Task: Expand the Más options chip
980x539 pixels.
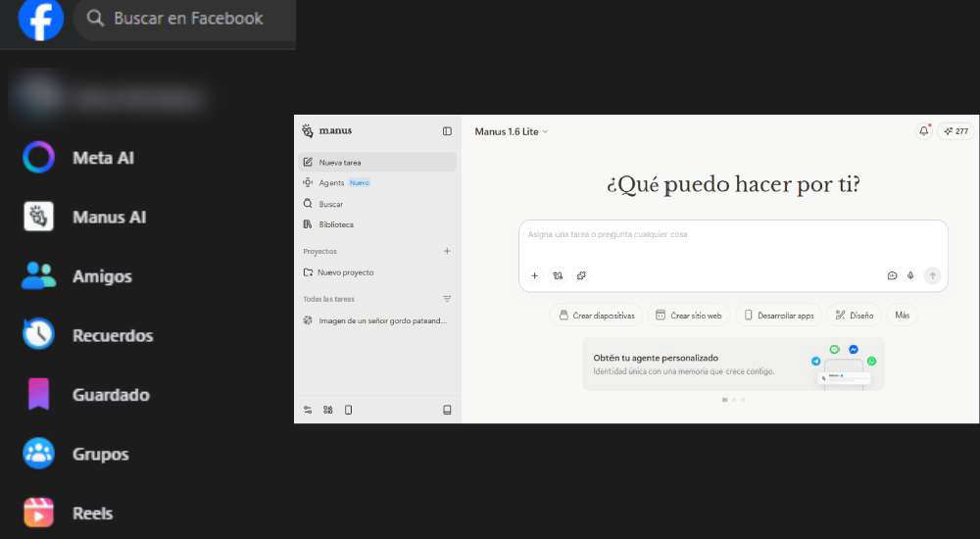Action: coord(902,316)
